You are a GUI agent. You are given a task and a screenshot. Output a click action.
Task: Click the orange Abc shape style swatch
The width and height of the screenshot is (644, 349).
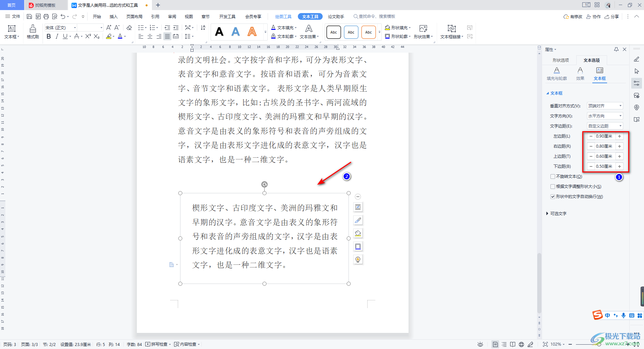[368, 32]
